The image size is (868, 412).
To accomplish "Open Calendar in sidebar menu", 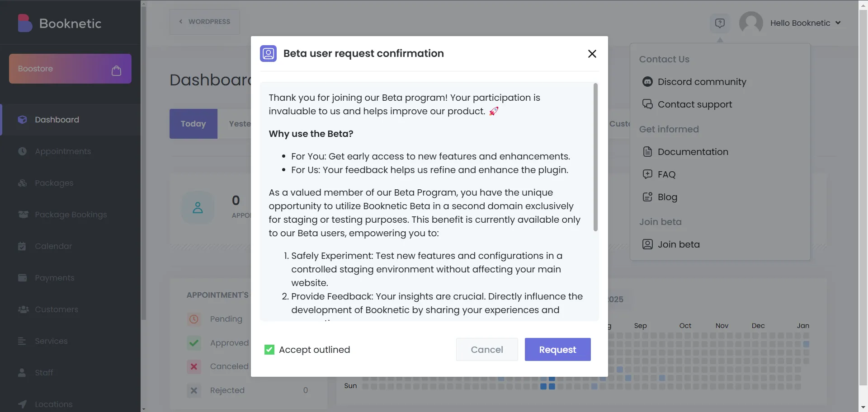I will (x=71, y=246).
